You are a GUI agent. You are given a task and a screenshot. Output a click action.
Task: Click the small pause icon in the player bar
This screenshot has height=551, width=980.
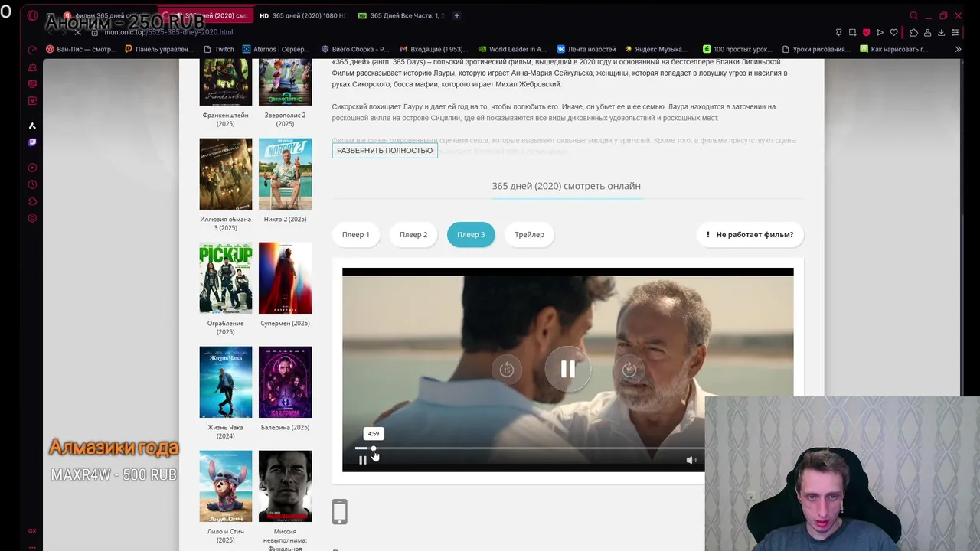pyautogui.click(x=362, y=460)
